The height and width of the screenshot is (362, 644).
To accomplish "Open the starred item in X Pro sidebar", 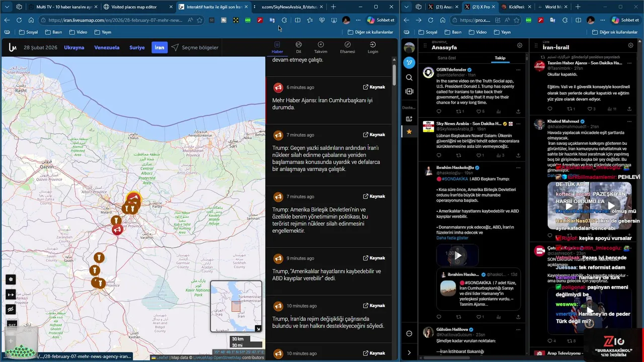I will pyautogui.click(x=409, y=131).
